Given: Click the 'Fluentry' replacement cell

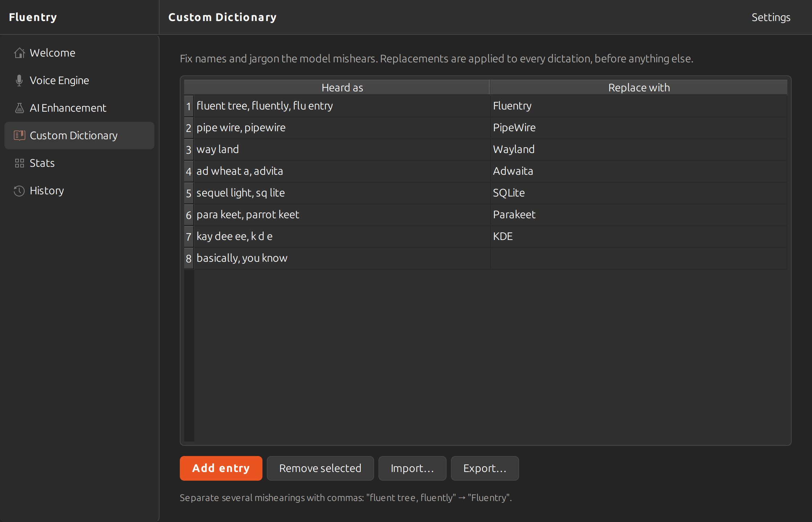Looking at the screenshot, I should pyautogui.click(x=639, y=106).
